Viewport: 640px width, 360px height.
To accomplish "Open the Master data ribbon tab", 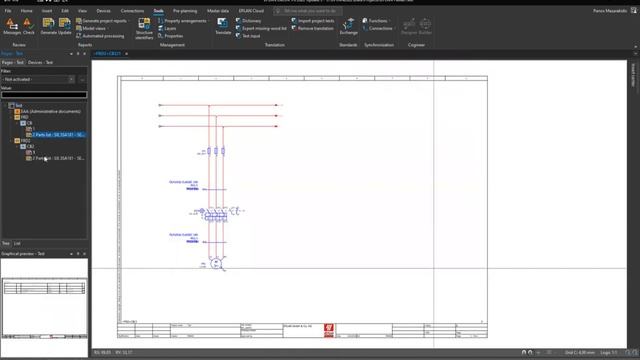I will pos(218,11).
